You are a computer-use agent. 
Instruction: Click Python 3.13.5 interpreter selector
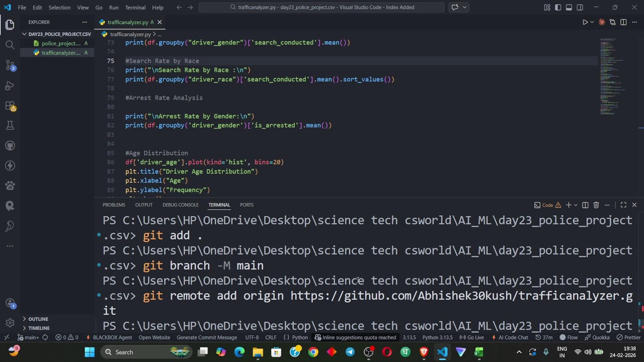437,337
